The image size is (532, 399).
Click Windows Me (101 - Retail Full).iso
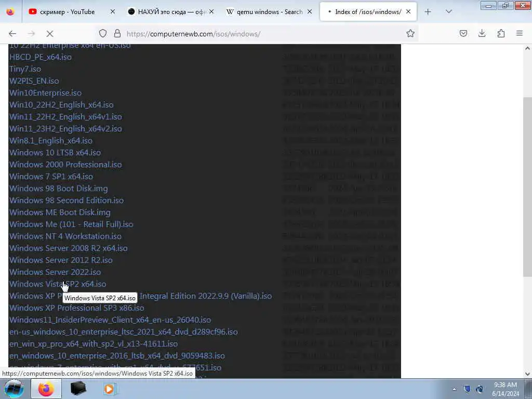(71, 224)
